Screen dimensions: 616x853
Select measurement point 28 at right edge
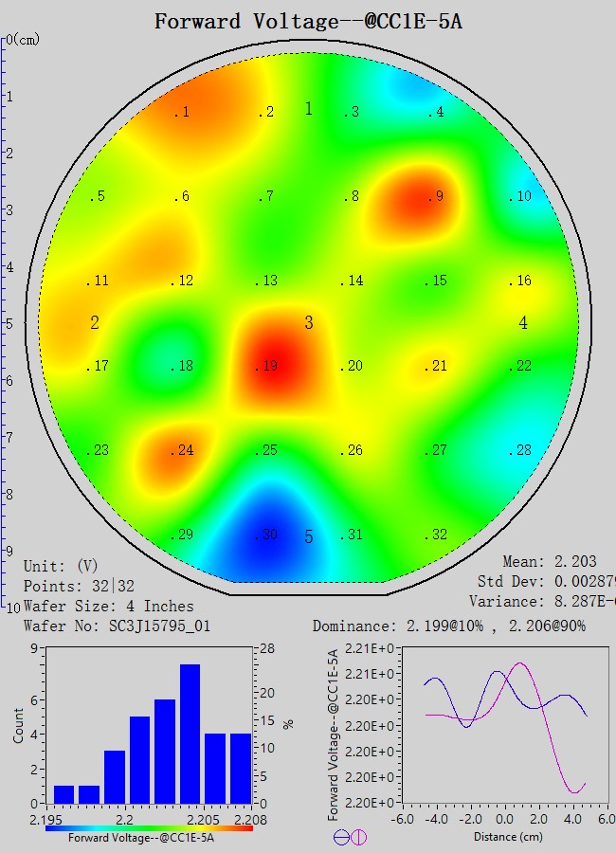pos(519,451)
